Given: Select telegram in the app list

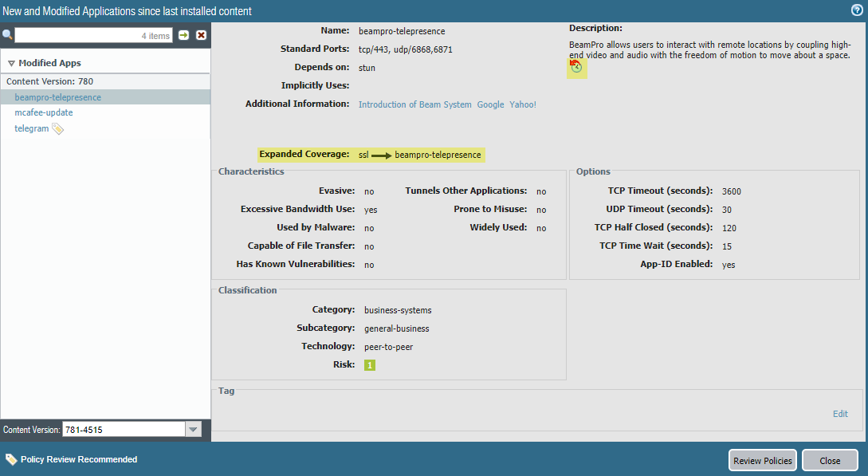Looking at the screenshot, I should [x=31, y=128].
